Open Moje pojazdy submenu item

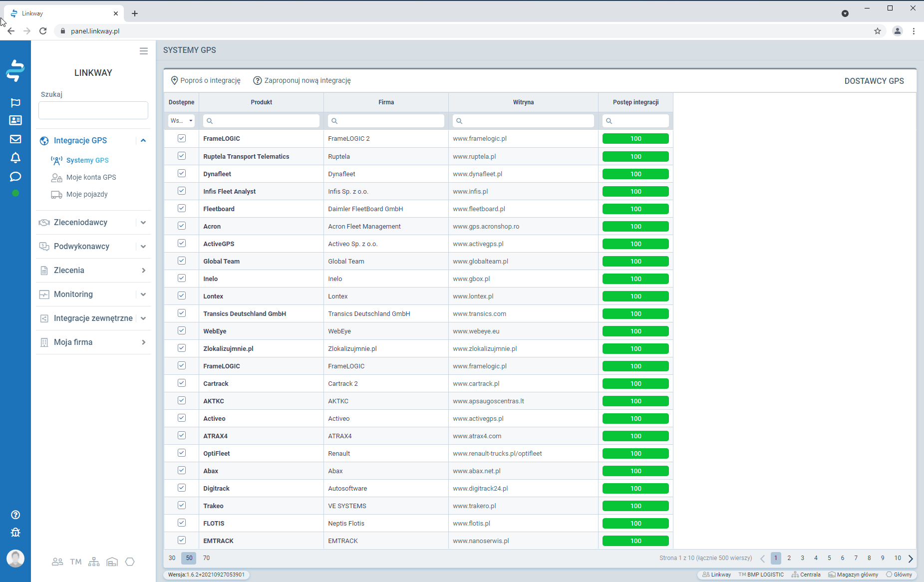coord(87,194)
